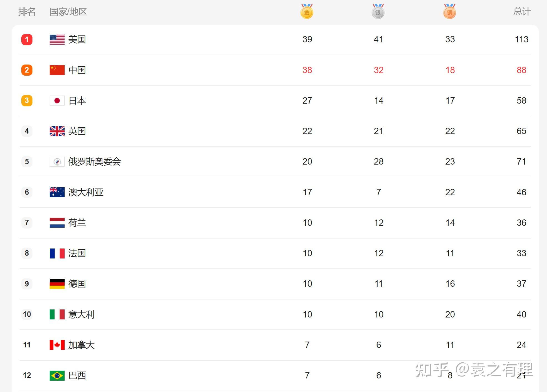Click the red rank 1 badge
This screenshot has height=392, width=547.
[27, 40]
